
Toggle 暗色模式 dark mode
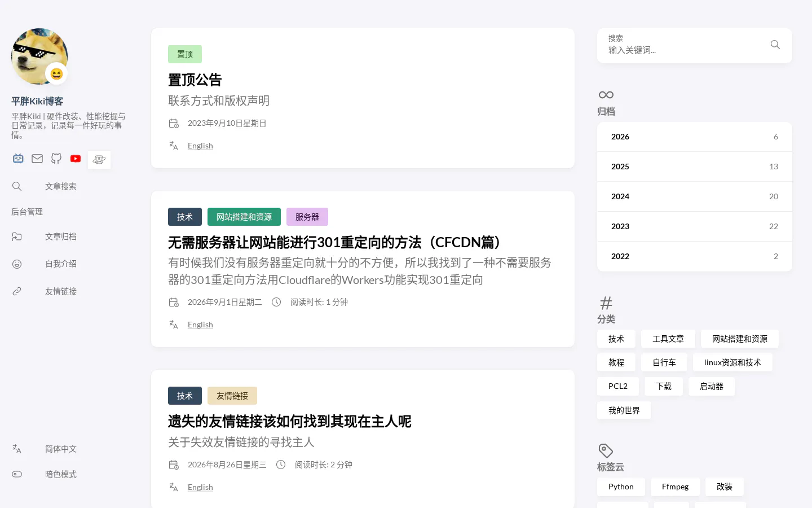(x=61, y=474)
